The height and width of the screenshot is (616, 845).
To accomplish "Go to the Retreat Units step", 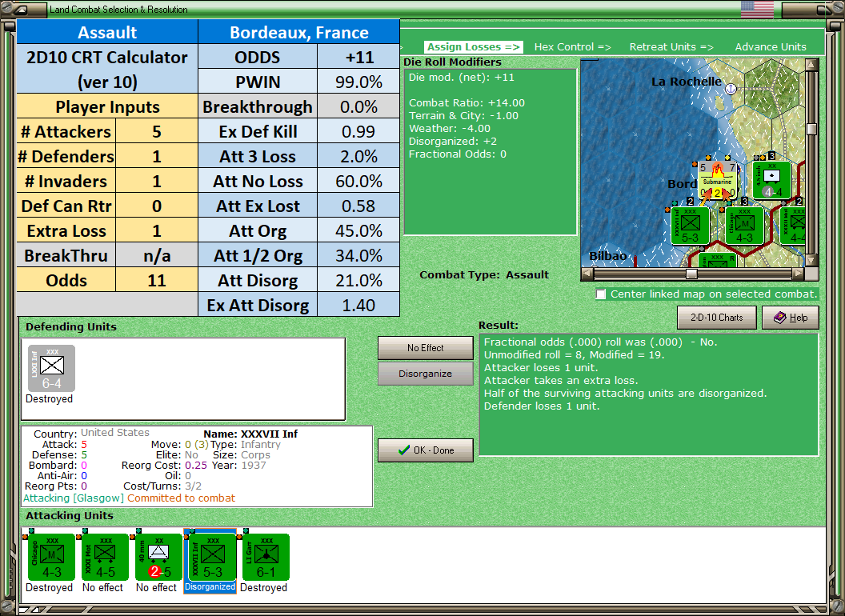I will click(671, 47).
